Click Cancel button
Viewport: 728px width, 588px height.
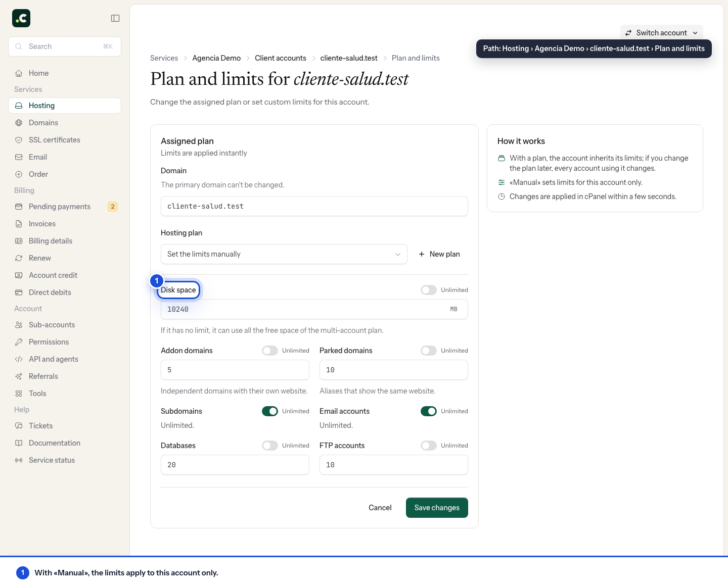point(380,508)
